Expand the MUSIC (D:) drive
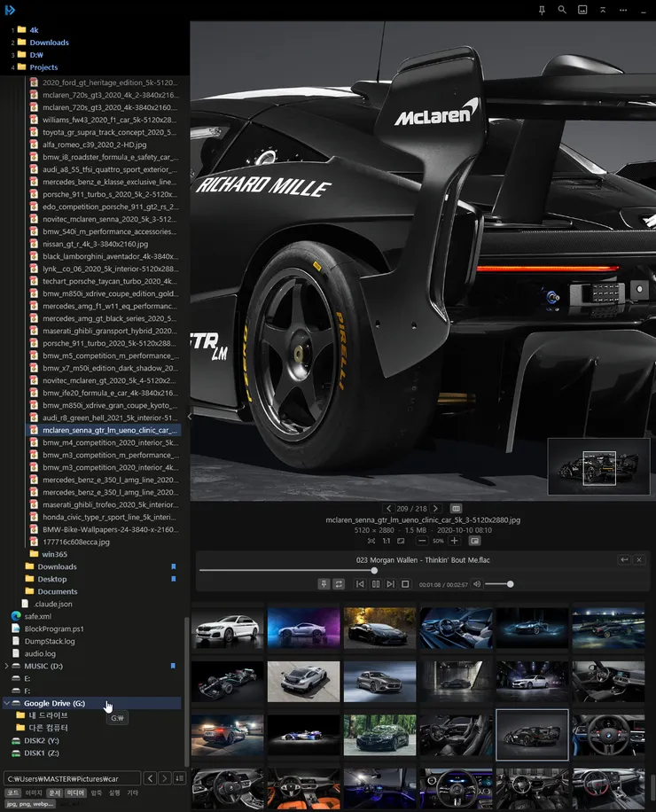Screen dimensions: 656x812 pos(6,666)
